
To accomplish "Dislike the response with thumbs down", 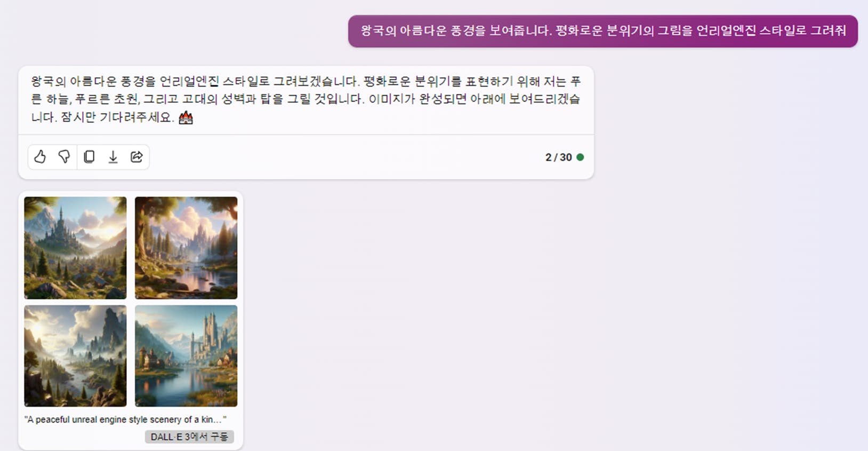I will [x=64, y=157].
